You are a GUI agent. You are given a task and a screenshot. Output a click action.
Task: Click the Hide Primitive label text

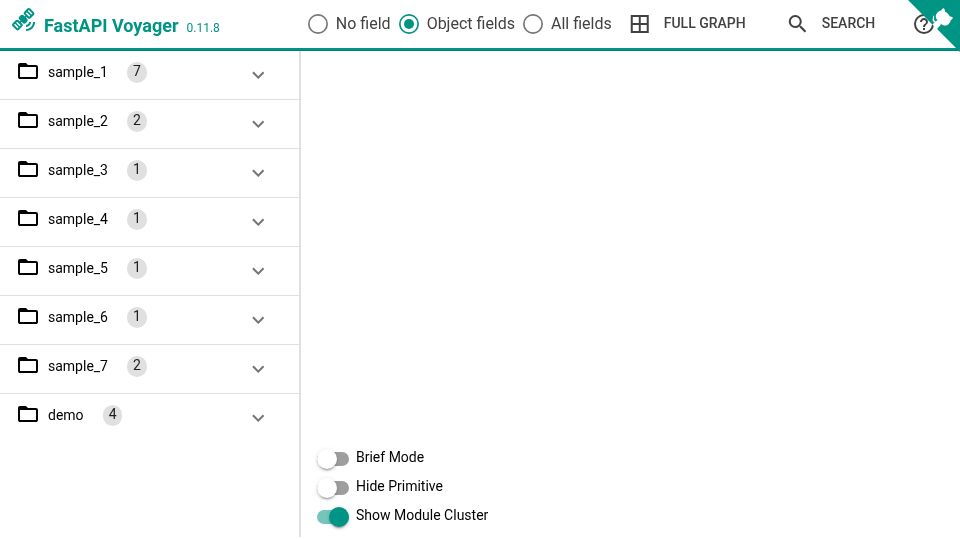pyautogui.click(x=399, y=486)
